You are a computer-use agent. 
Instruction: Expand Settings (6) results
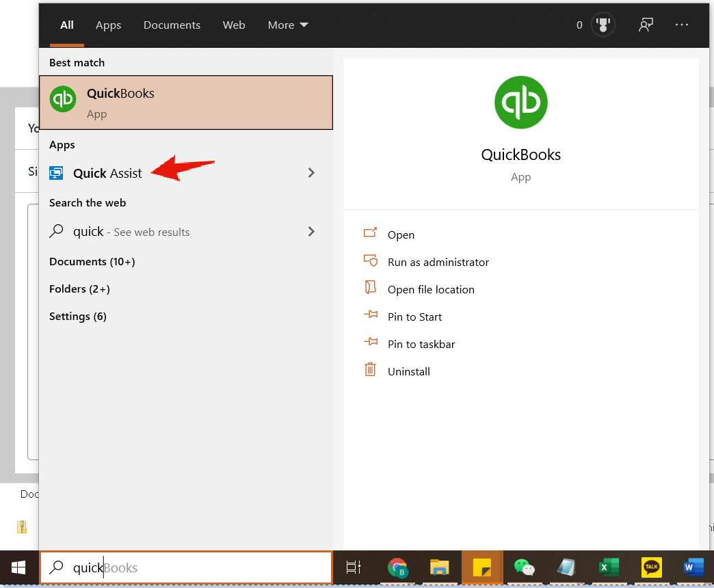[x=78, y=317]
